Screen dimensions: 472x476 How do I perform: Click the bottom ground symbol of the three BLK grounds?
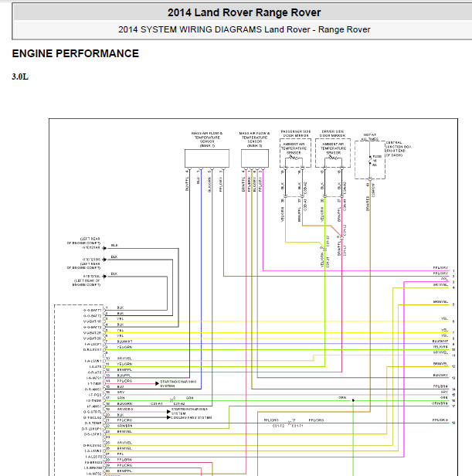(x=104, y=277)
